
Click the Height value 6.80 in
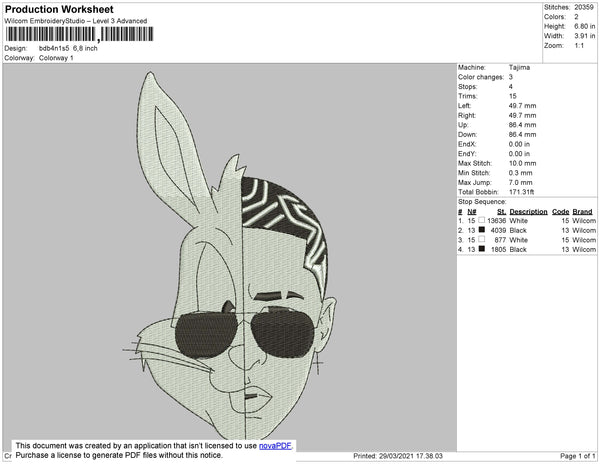tap(585, 26)
